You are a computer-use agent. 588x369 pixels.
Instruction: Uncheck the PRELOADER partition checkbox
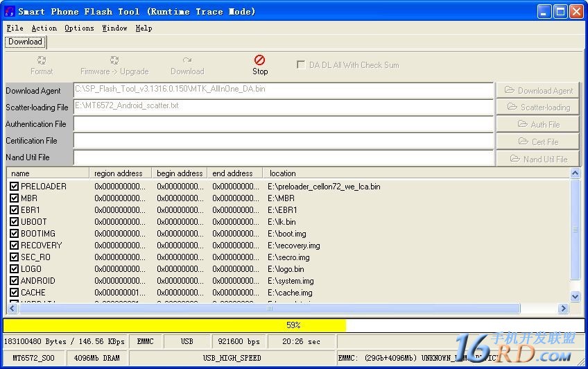[15, 186]
